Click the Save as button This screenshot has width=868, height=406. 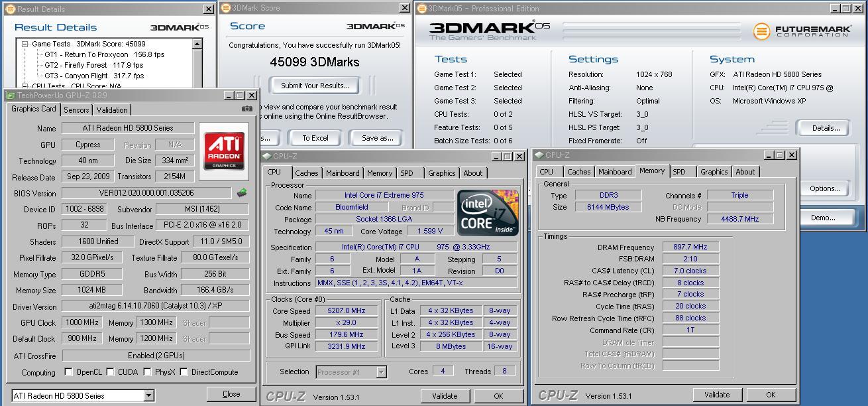(378, 138)
